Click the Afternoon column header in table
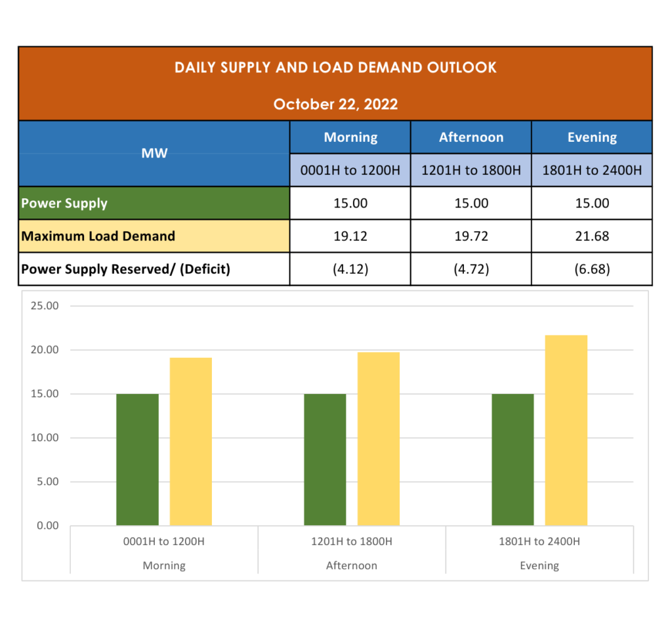Viewport: 672px width, 633px height. (471, 137)
